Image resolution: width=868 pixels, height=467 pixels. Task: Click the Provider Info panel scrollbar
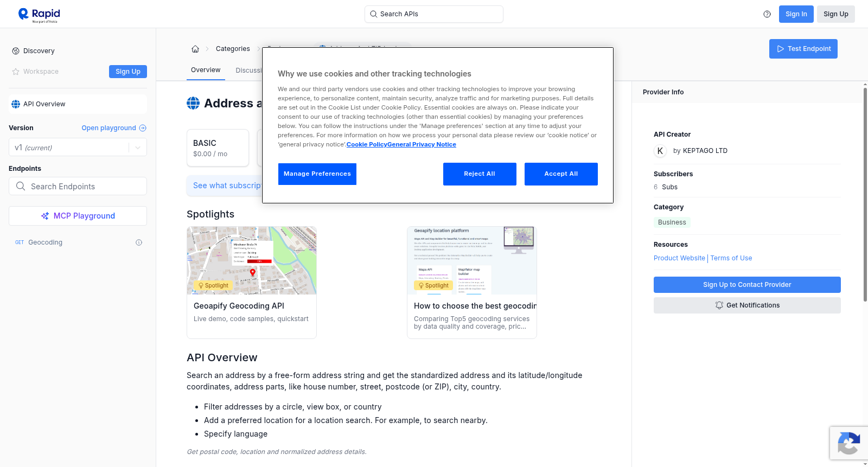tap(865, 195)
